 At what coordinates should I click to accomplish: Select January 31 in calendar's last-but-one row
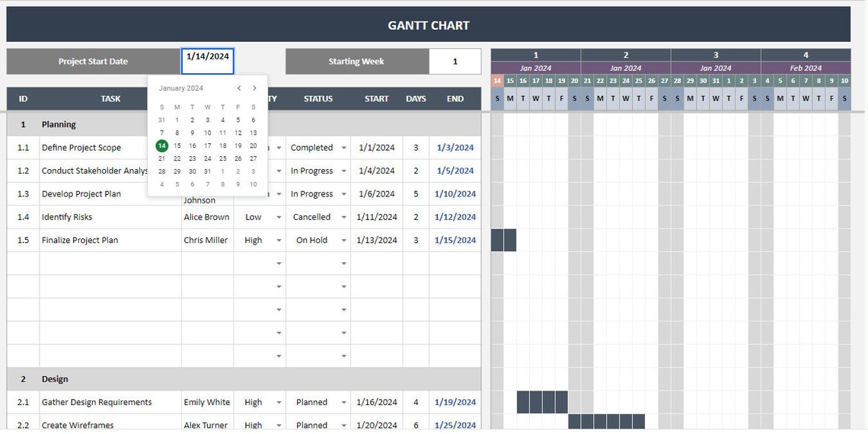208,171
